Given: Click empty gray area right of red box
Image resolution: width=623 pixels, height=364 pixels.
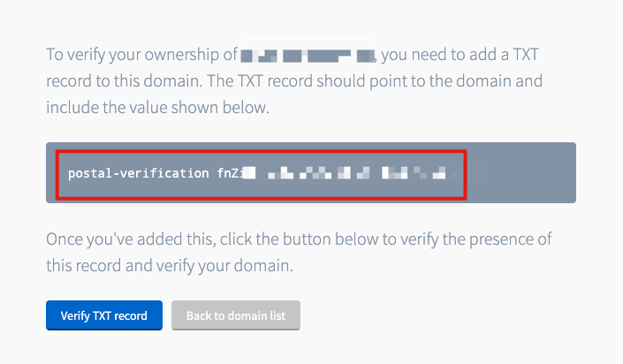Looking at the screenshot, I should point(520,173).
